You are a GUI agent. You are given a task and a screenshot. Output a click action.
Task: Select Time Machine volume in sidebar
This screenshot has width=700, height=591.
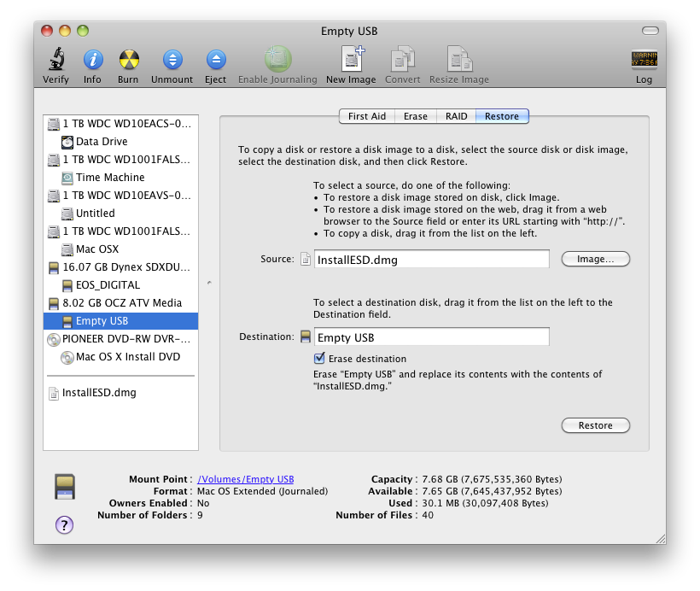click(110, 178)
